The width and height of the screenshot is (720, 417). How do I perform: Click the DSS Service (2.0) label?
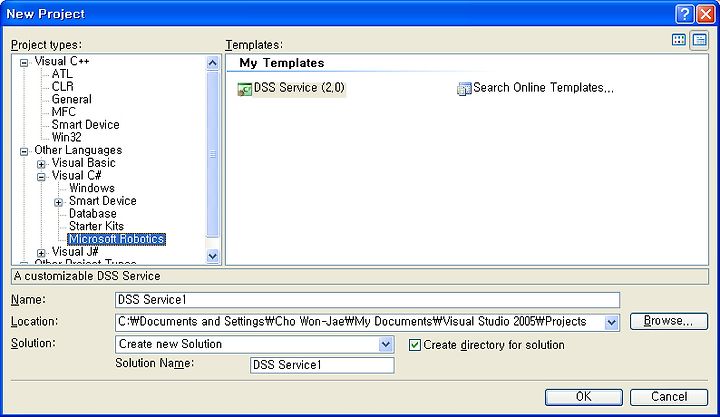(299, 88)
